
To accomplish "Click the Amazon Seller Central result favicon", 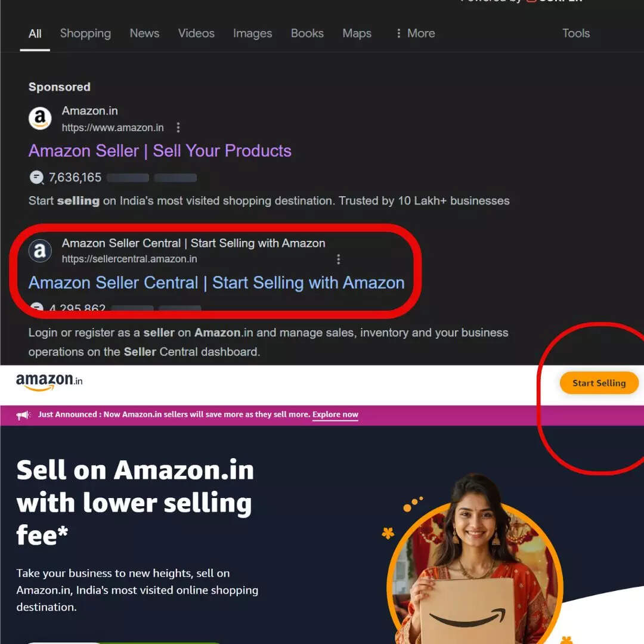I will (40, 250).
